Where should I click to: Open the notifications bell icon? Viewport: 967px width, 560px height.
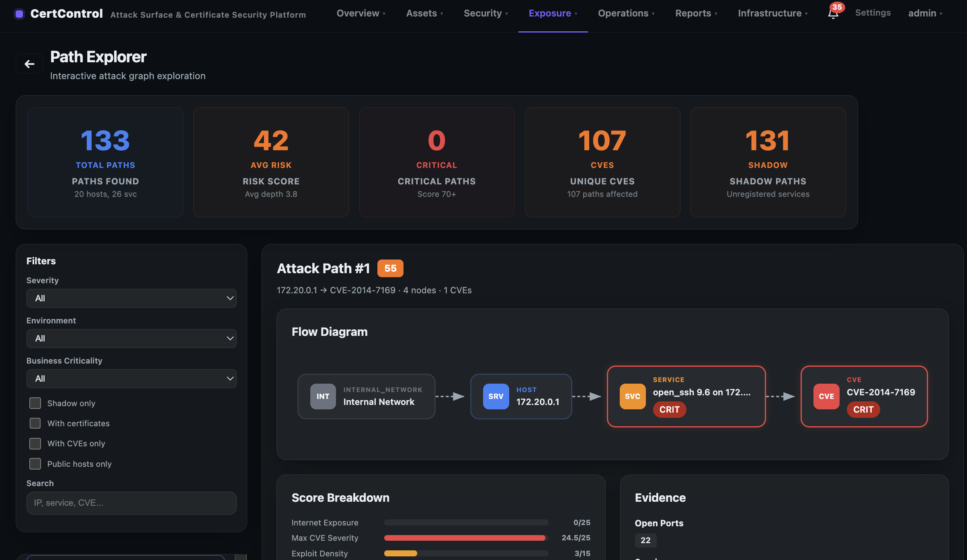click(x=833, y=14)
